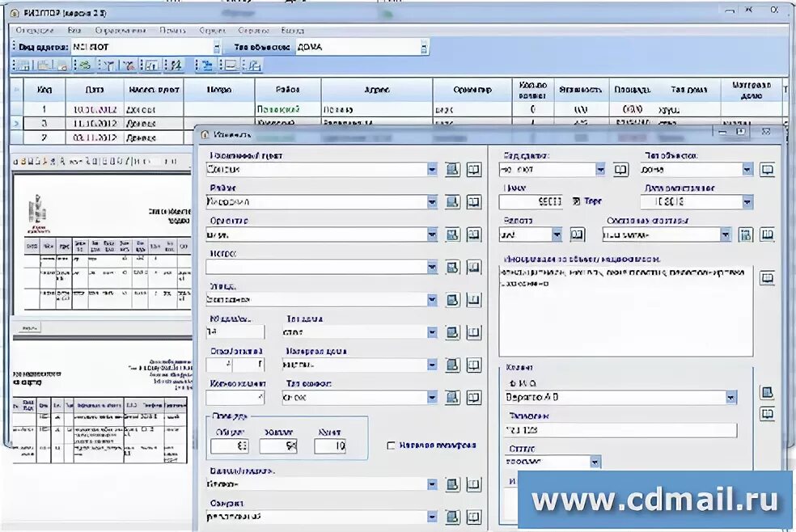
Task: Open the Состояние квартиры dropdown
Action: pyautogui.click(x=726, y=234)
